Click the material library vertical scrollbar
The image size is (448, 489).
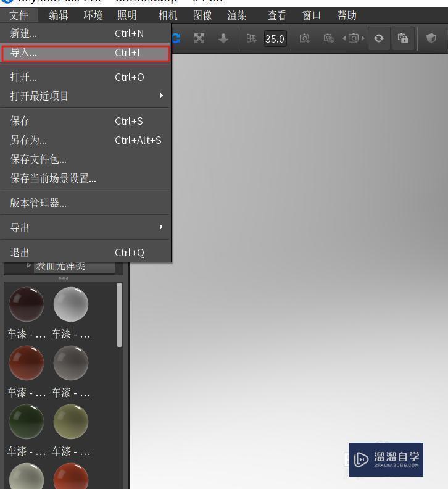click(x=119, y=315)
